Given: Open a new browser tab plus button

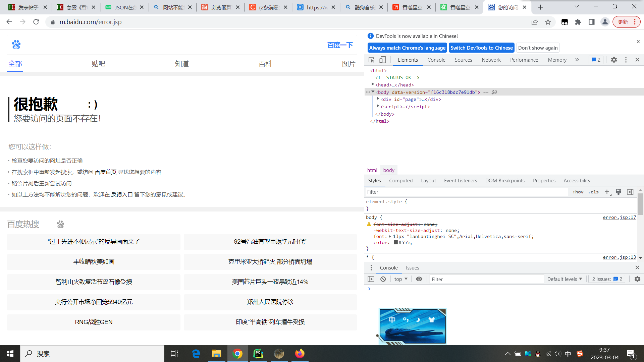Looking at the screenshot, I should tap(540, 7).
